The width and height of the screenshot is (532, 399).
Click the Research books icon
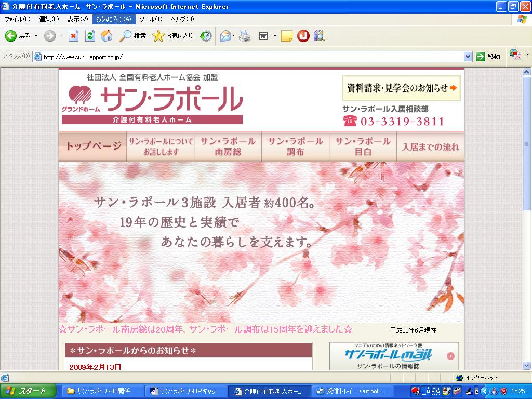pos(320,36)
